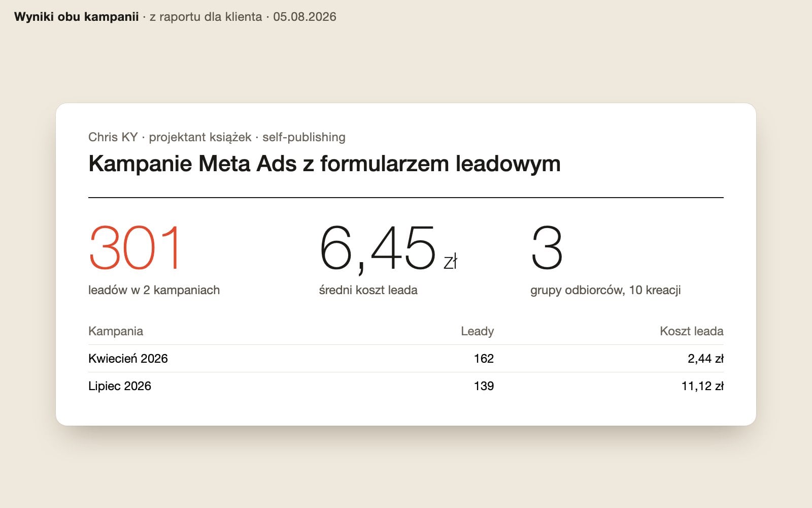Click the 'Wyniki obu kampanii' heading
This screenshot has height=508, width=812.
tap(76, 17)
